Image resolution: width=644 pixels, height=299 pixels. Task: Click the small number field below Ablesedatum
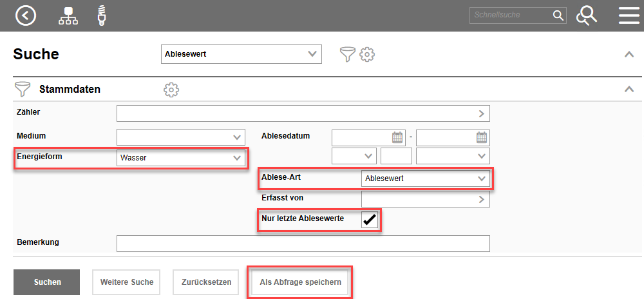pyautogui.click(x=396, y=156)
